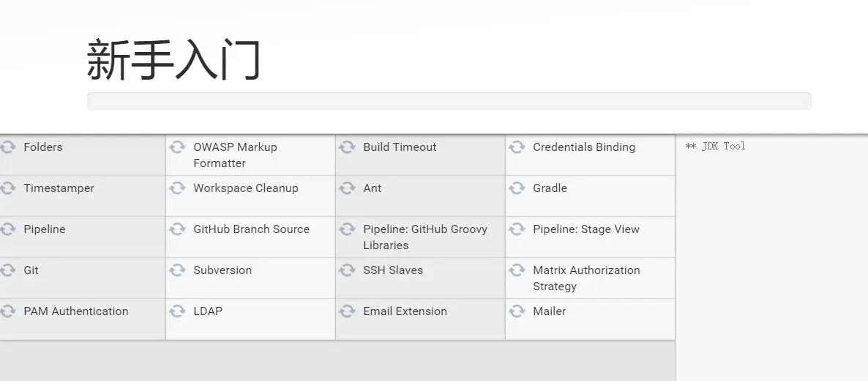This screenshot has height=381, width=868.
Task: Click the PAM Authentication plugin name
Action: tap(75, 311)
